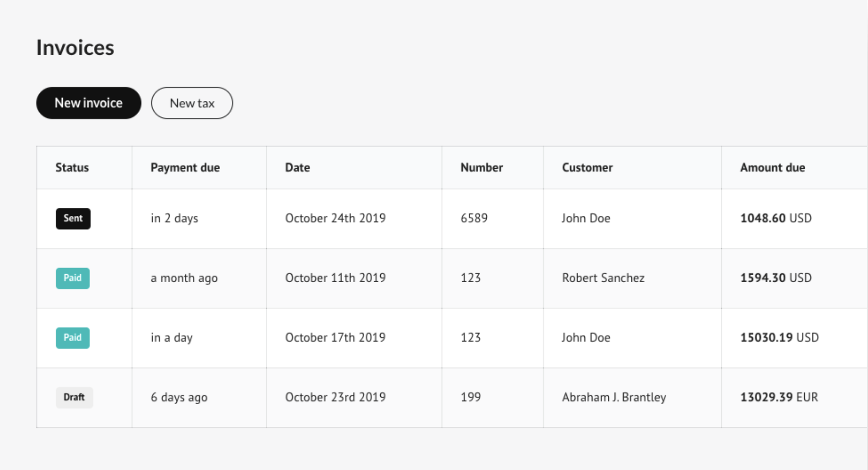Viewport: 868px width, 470px height.
Task: Click the Invoices page title
Action: click(x=74, y=47)
